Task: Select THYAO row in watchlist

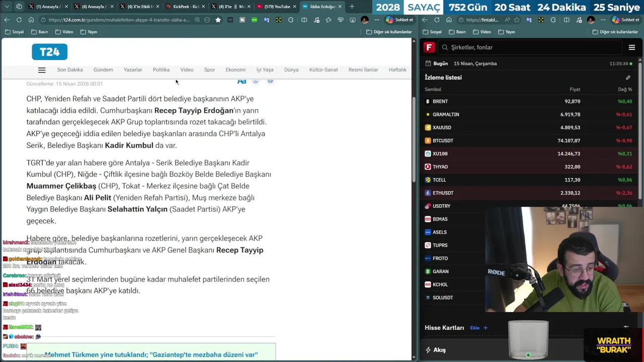Action: coord(528,167)
